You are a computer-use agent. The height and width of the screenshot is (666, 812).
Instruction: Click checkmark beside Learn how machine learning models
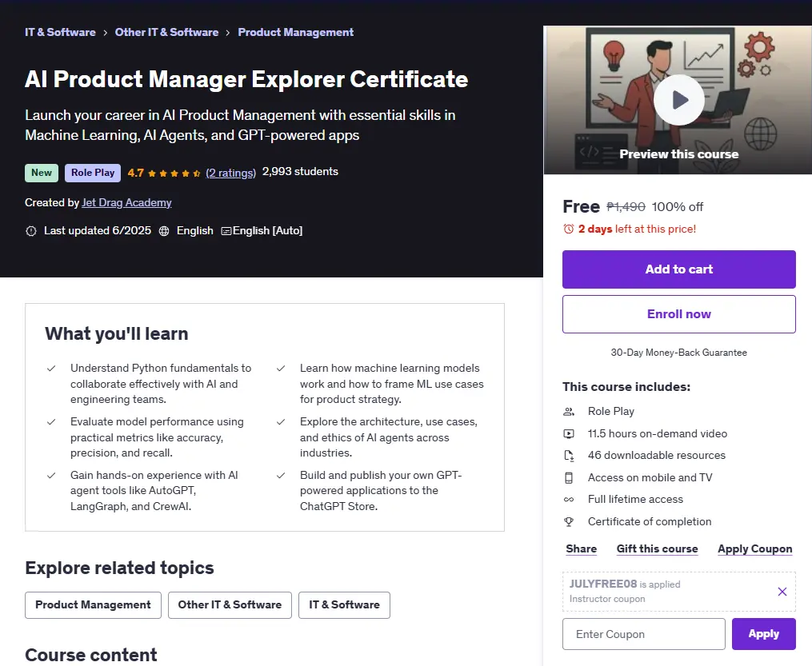pos(281,369)
